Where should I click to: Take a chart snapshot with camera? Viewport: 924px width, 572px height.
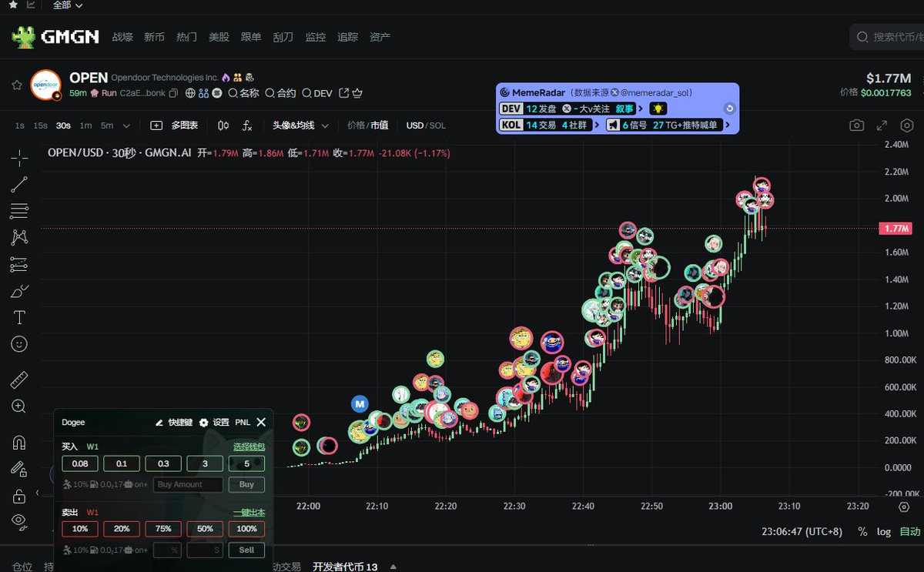coord(856,125)
